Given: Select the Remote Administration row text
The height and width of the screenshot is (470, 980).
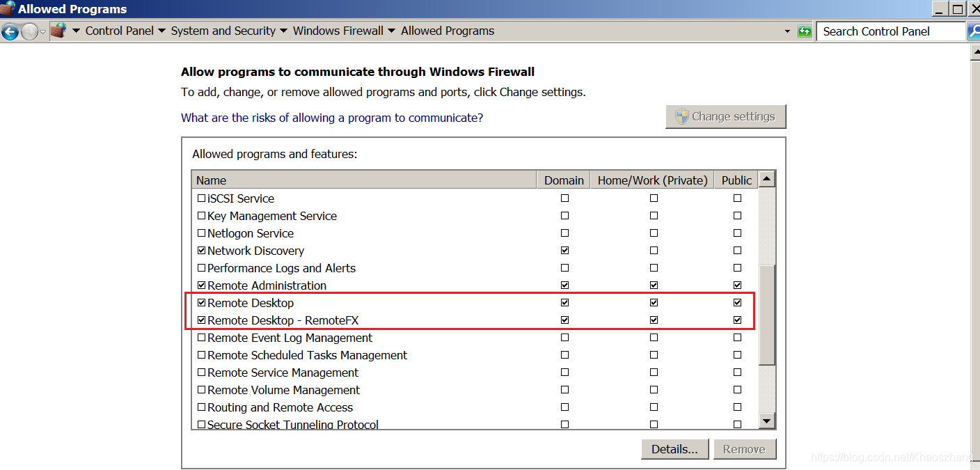Looking at the screenshot, I should point(267,285).
